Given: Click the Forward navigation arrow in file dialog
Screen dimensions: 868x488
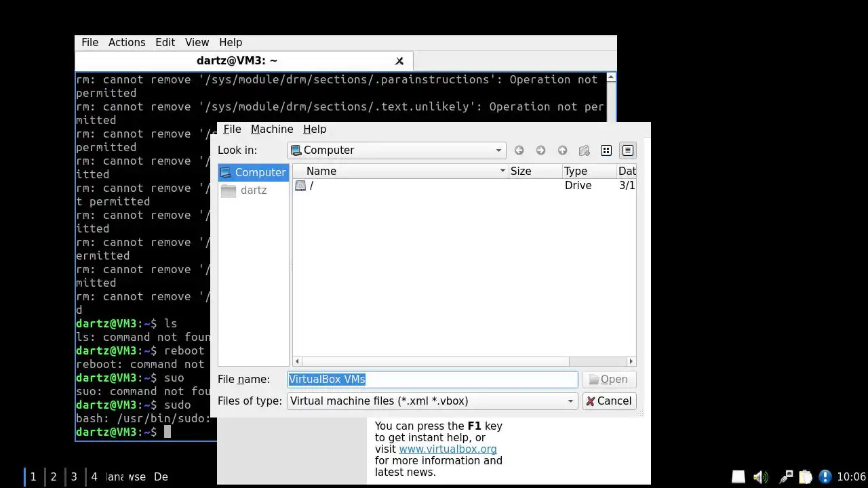Looking at the screenshot, I should [540, 150].
